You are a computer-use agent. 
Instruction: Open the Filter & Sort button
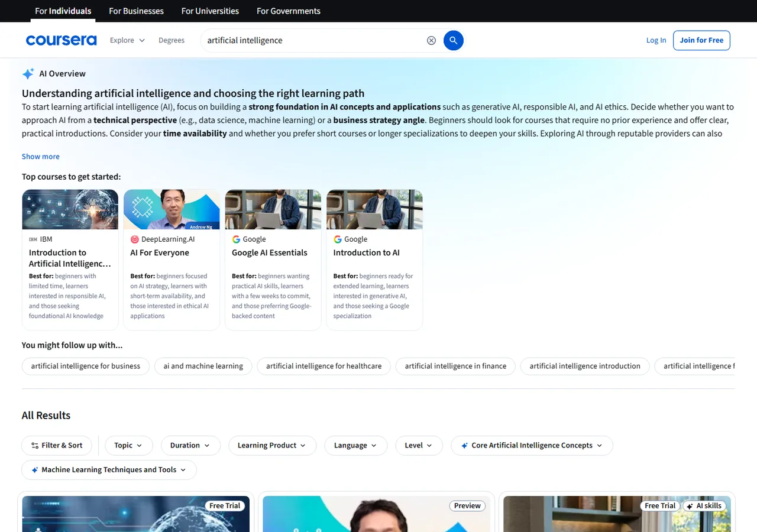click(x=57, y=446)
